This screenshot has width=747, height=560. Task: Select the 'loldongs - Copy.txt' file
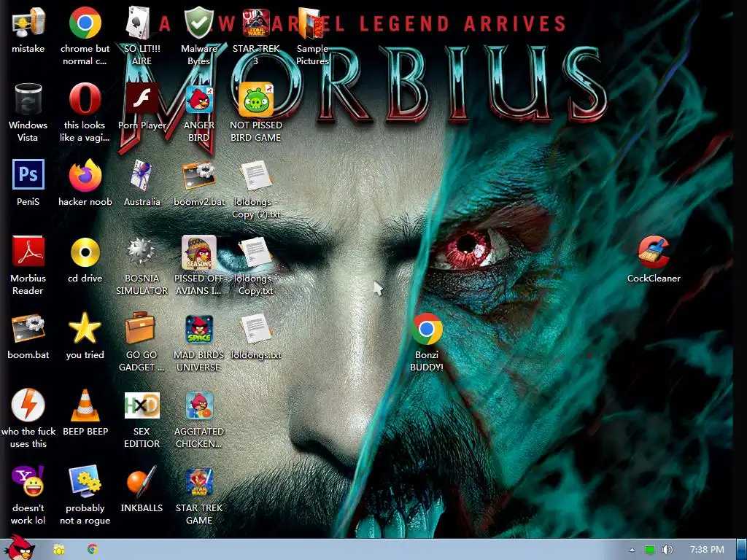tap(256, 252)
